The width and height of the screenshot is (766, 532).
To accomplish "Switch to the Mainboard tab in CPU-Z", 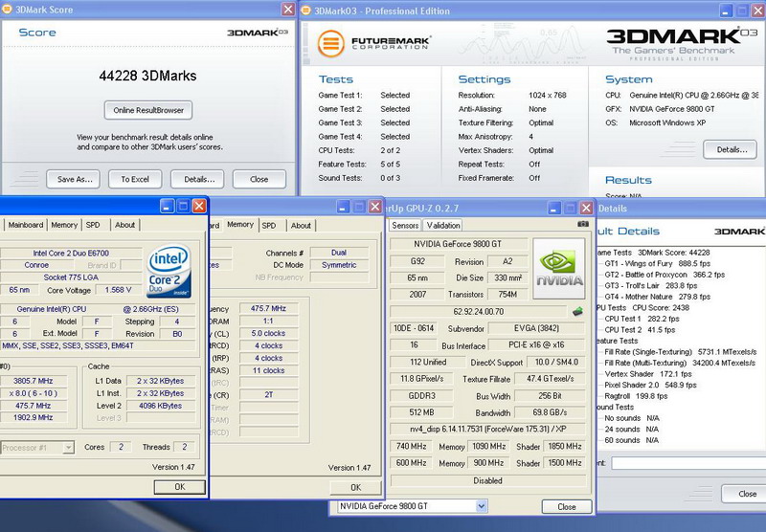I will pyautogui.click(x=26, y=225).
